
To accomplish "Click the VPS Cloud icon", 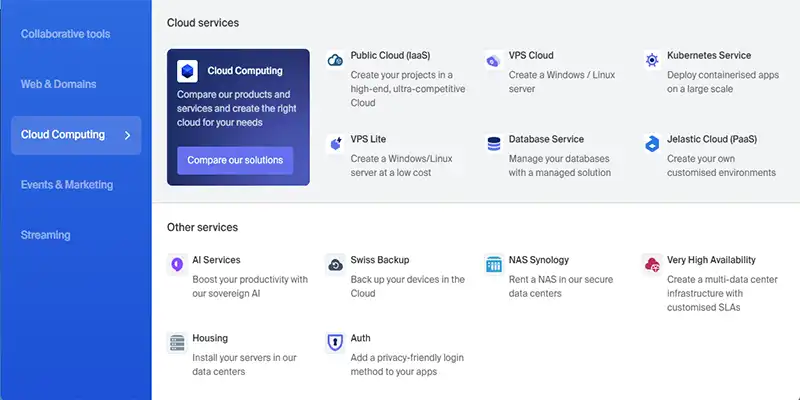I will [x=493, y=60].
